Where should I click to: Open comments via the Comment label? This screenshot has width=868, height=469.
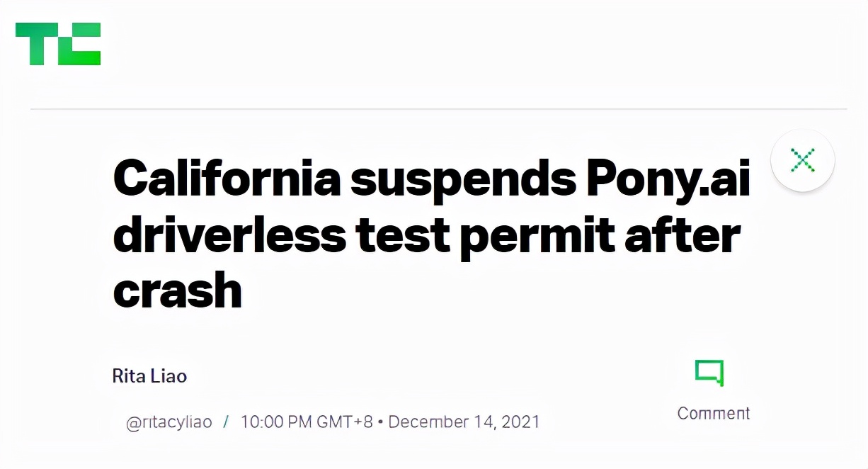(713, 413)
